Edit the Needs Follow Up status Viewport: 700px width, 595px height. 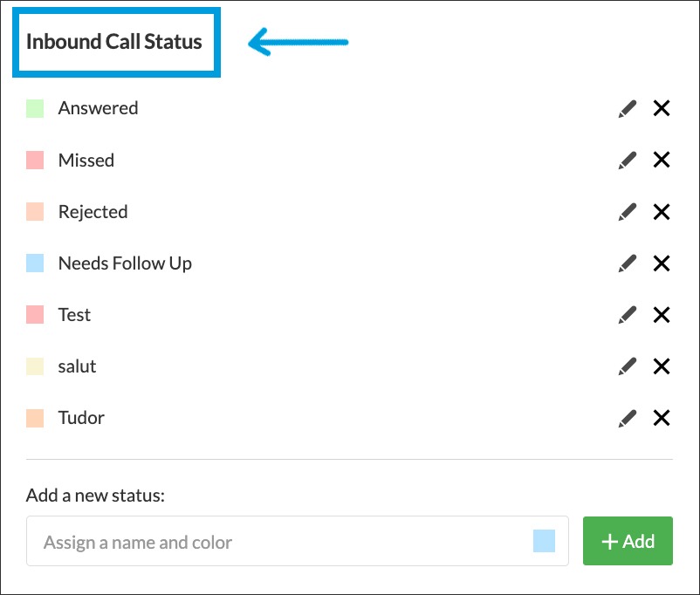[627, 263]
